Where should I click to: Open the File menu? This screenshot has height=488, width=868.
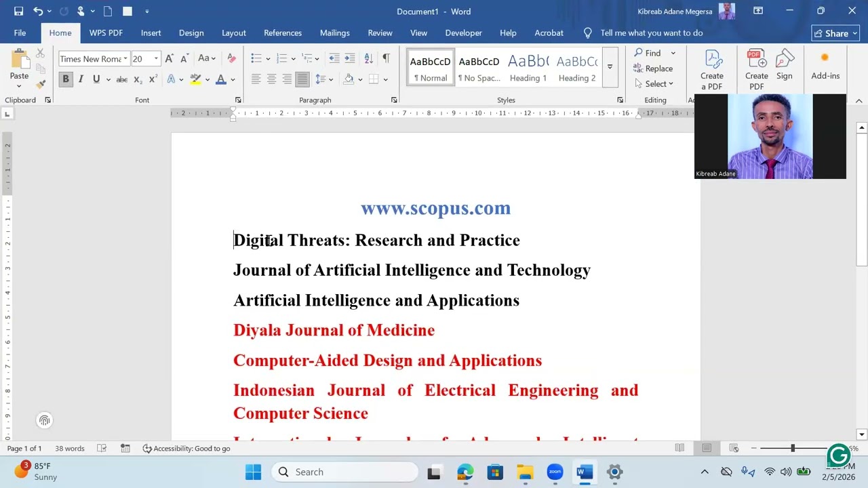[x=20, y=33]
